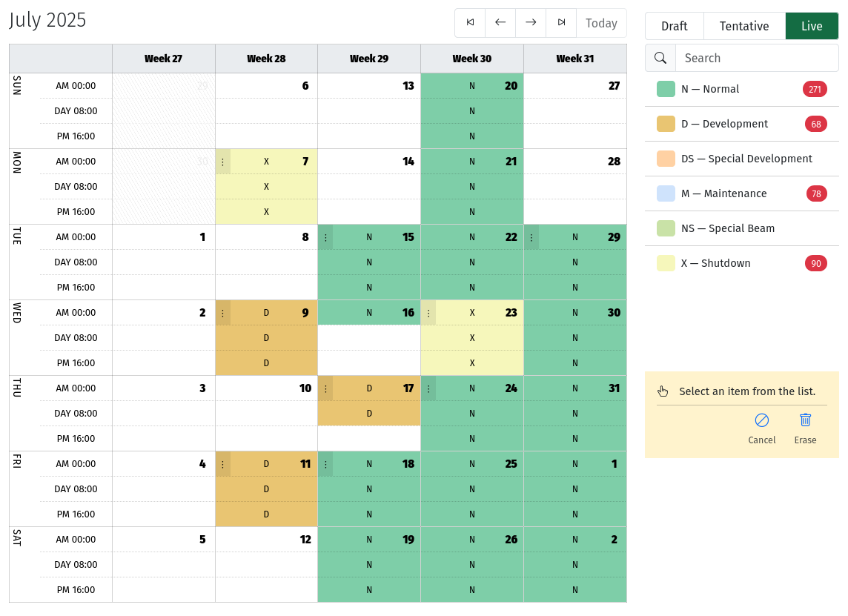
Task: Click the 78 badge for Maintenance
Action: (817, 193)
